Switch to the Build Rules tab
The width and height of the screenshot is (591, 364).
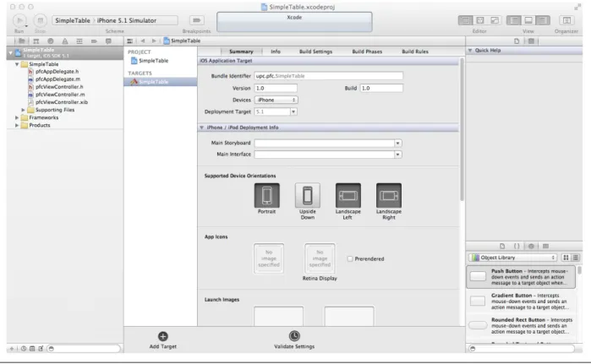pyautogui.click(x=415, y=52)
